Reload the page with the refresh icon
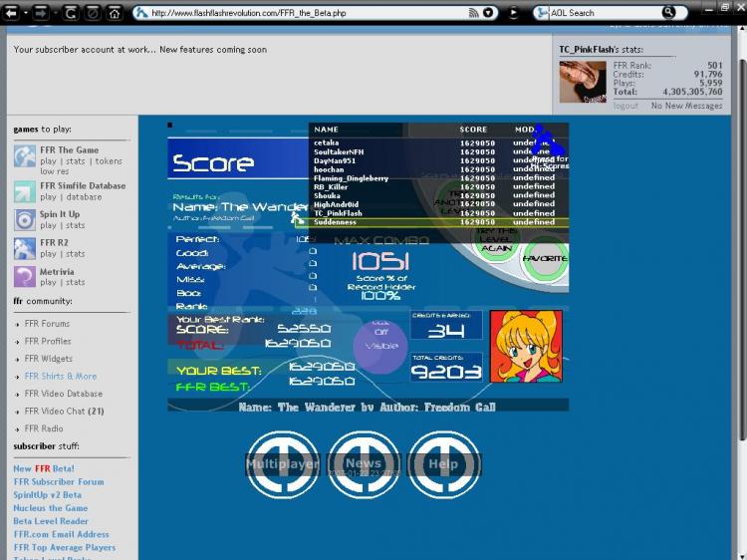This screenshot has height=560, width=747. [71, 13]
